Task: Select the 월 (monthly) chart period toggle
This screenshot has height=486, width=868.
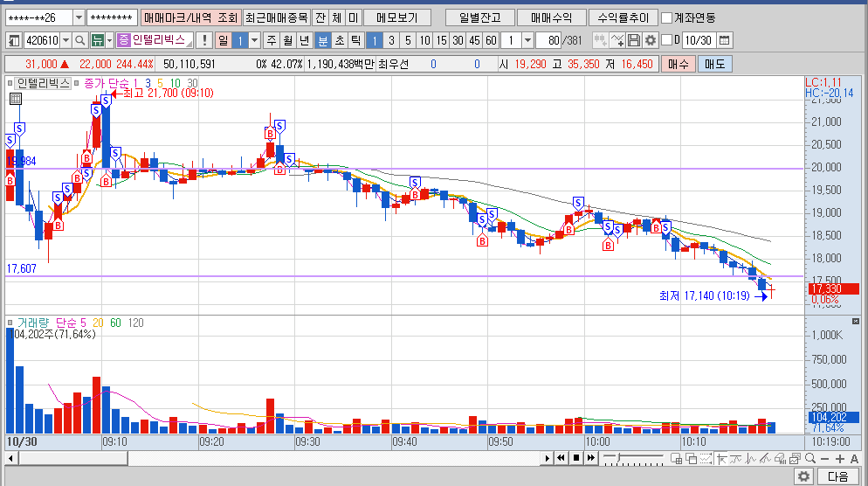Action: click(x=288, y=40)
